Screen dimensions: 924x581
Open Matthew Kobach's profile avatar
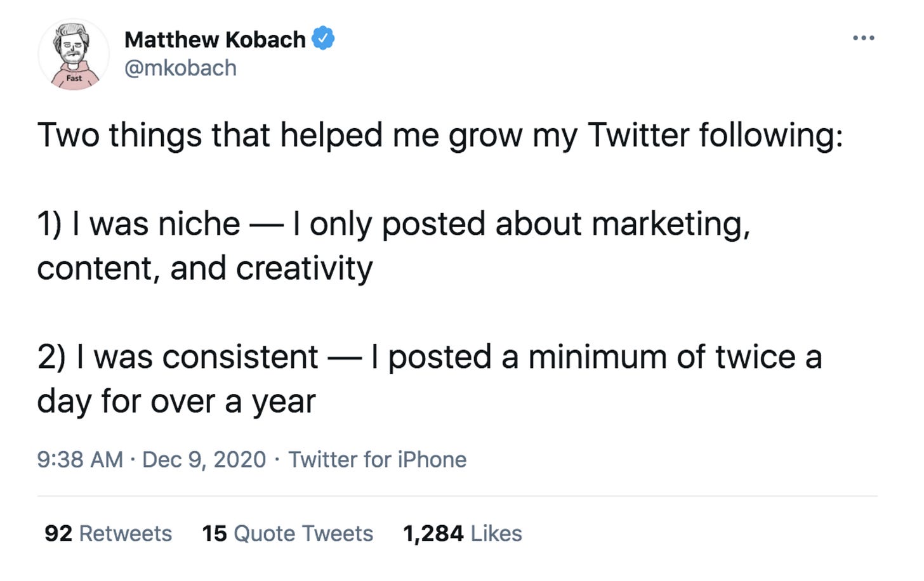pyautogui.click(x=74, y=55)
